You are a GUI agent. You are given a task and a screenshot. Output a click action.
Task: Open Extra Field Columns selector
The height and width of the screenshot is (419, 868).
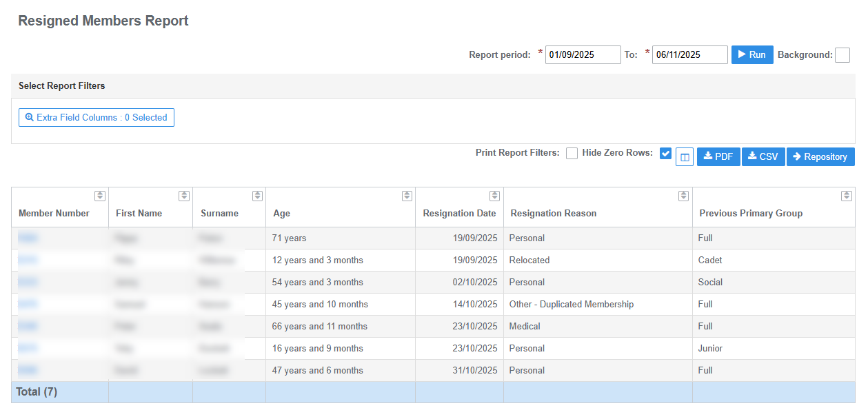pos(97,118)
